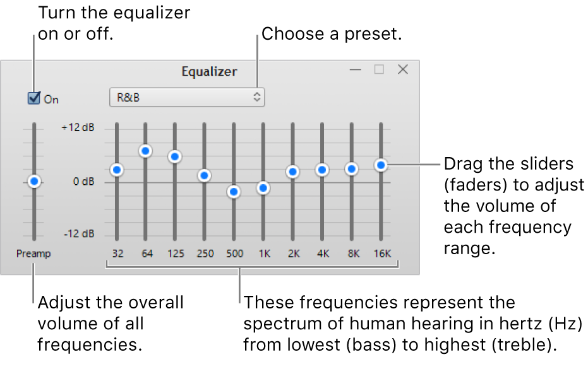Open the R&B preset dropdown
This screenshot has width=588, height=369.
point(187,97)
